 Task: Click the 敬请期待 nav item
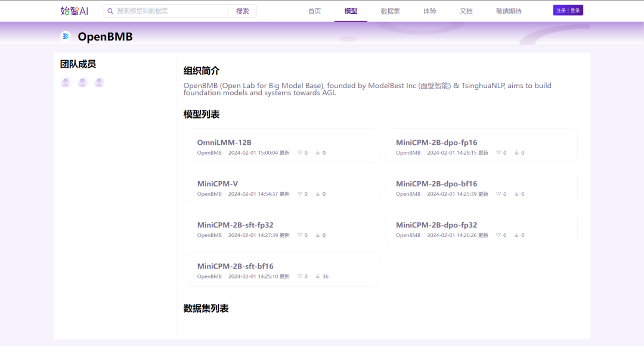(x=509, y=11)
